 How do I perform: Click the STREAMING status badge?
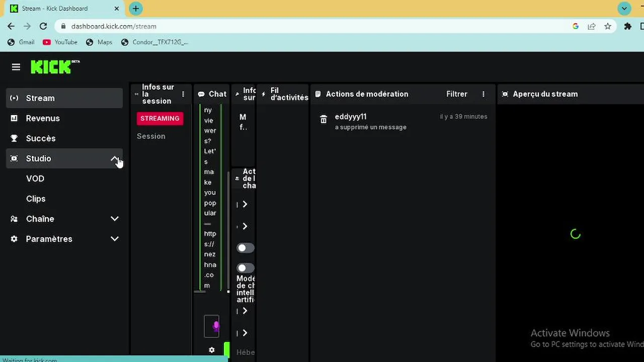(160, 119)
